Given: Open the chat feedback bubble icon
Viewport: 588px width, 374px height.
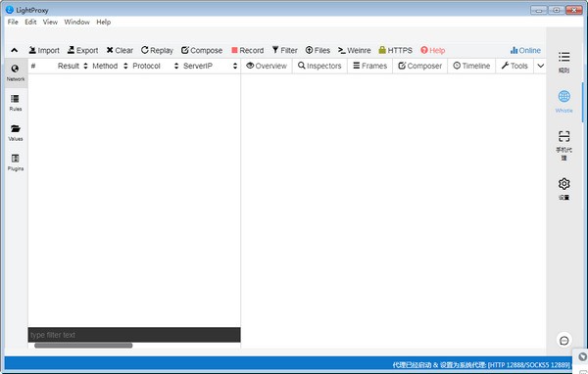Looking at the screenshot, I should coord(564,341).
